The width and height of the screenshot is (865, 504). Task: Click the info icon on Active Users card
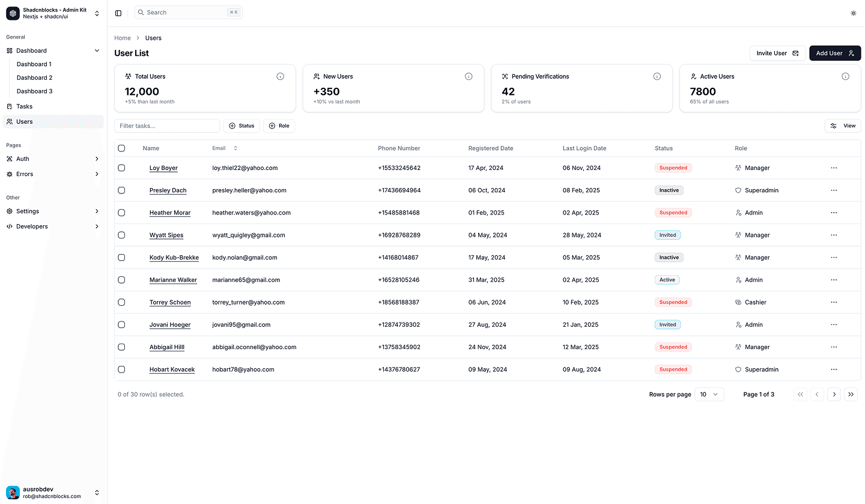point(845,76)
